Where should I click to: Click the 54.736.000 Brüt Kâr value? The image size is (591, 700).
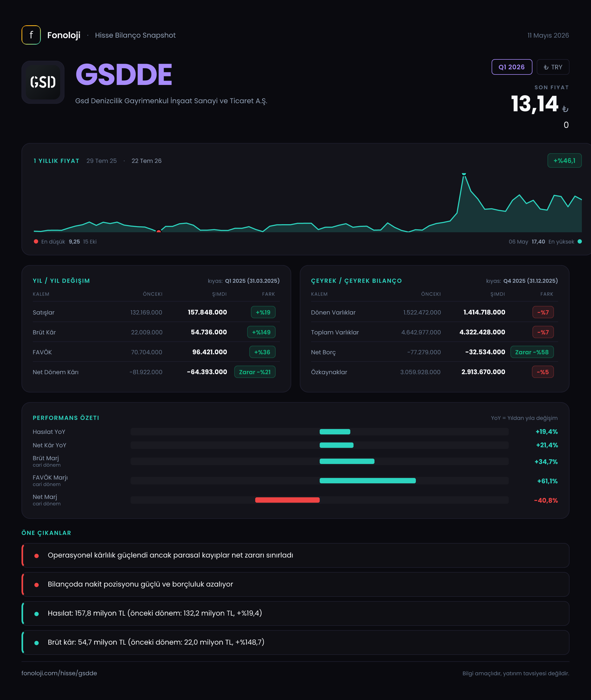click(x=209, y=332)
